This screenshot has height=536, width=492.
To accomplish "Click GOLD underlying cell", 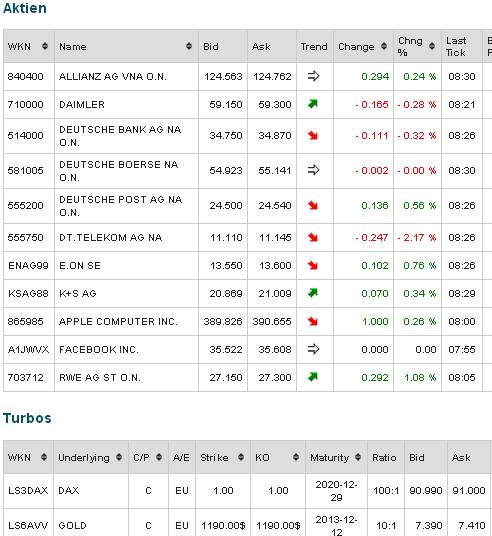I will 72,525.
